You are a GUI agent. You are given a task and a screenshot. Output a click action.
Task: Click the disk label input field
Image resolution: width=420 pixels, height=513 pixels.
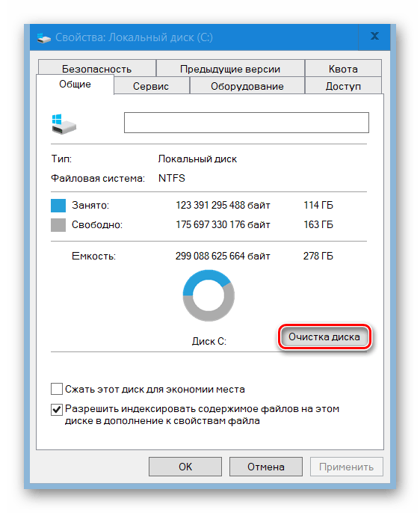coord(247,123)
